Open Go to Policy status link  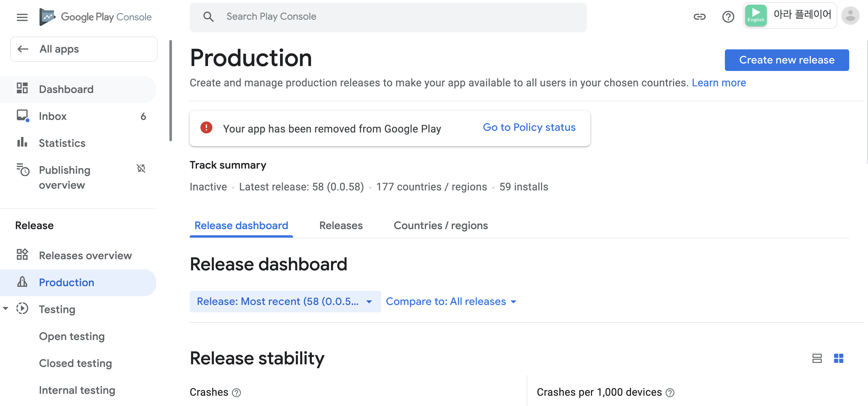[529, 128]
